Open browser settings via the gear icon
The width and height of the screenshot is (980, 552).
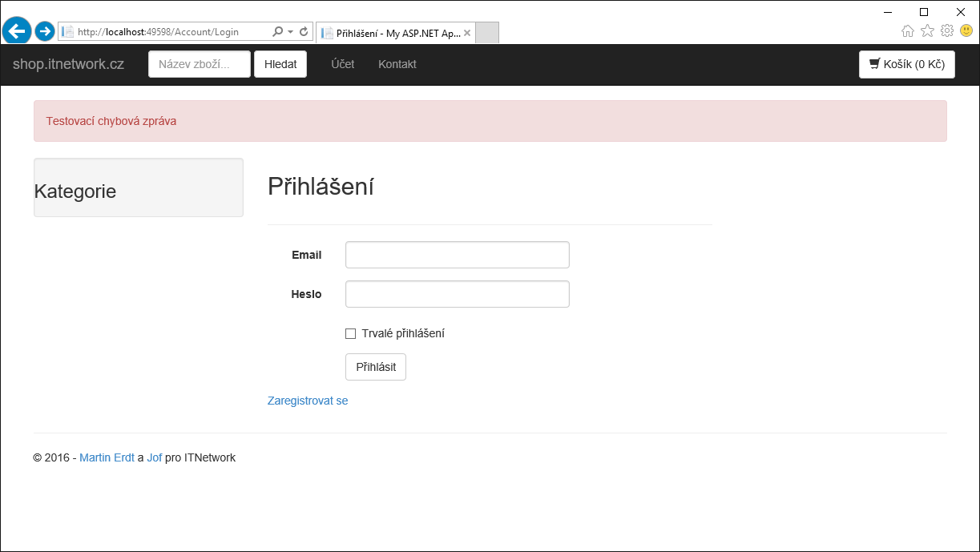(x=946, y=30)
